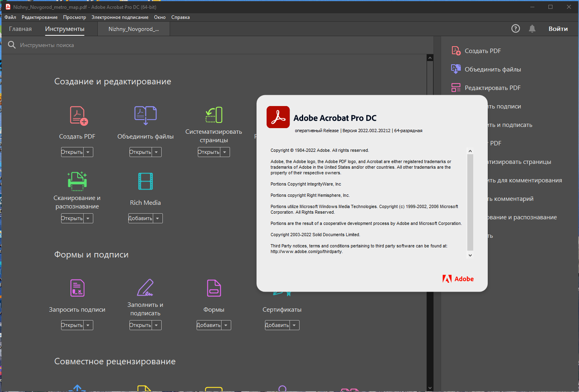Click the version text Версия 2022.002.20212
This screenshot has width=579, height=392.
[366, 131]
